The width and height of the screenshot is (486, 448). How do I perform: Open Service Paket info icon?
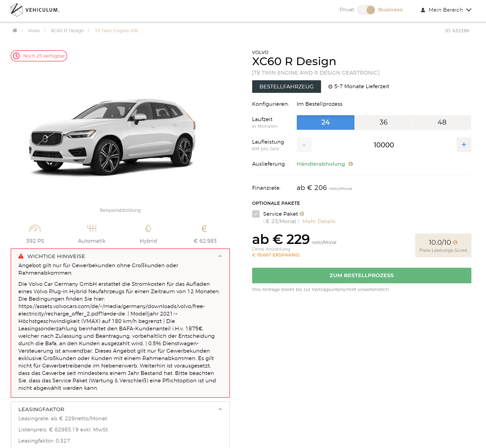point(302,214)
